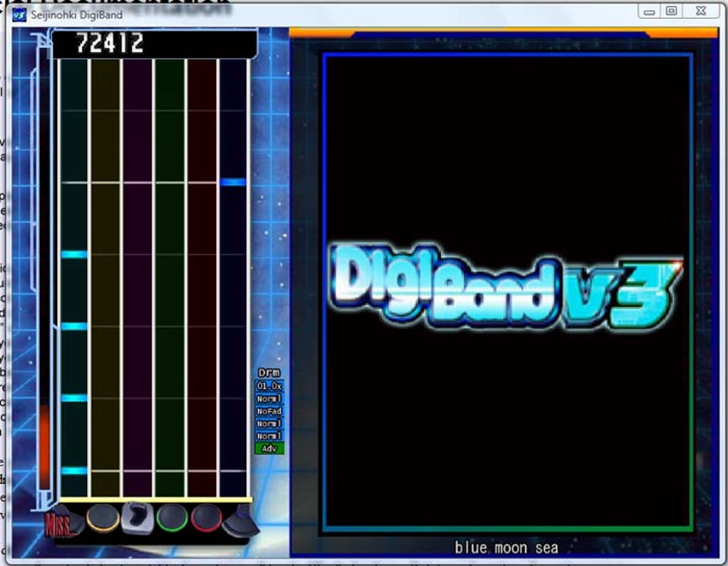Image resolution: width=728 pixels, height=566 pixels.
Task: Click the MISS indicator graphic
Action: coord(59,523)
